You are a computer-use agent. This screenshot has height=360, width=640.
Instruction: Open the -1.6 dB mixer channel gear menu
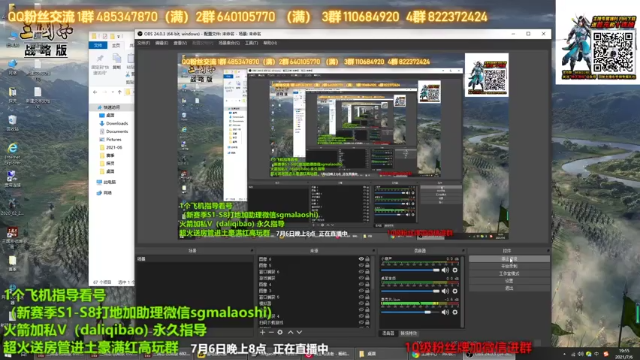[x=455, y=312]
